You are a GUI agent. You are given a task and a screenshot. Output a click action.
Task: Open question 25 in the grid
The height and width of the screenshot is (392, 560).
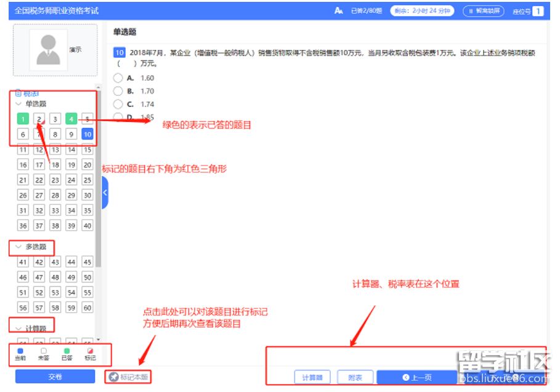coord(87,180)
